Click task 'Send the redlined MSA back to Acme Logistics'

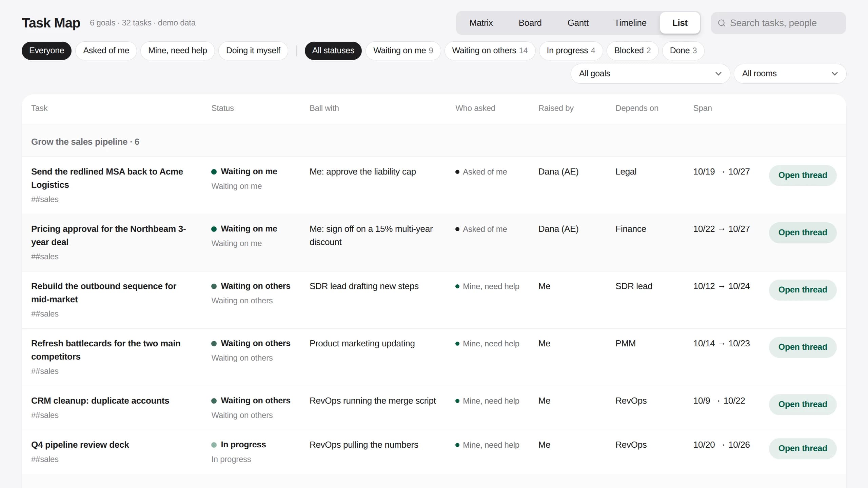(x=107, y=178)
